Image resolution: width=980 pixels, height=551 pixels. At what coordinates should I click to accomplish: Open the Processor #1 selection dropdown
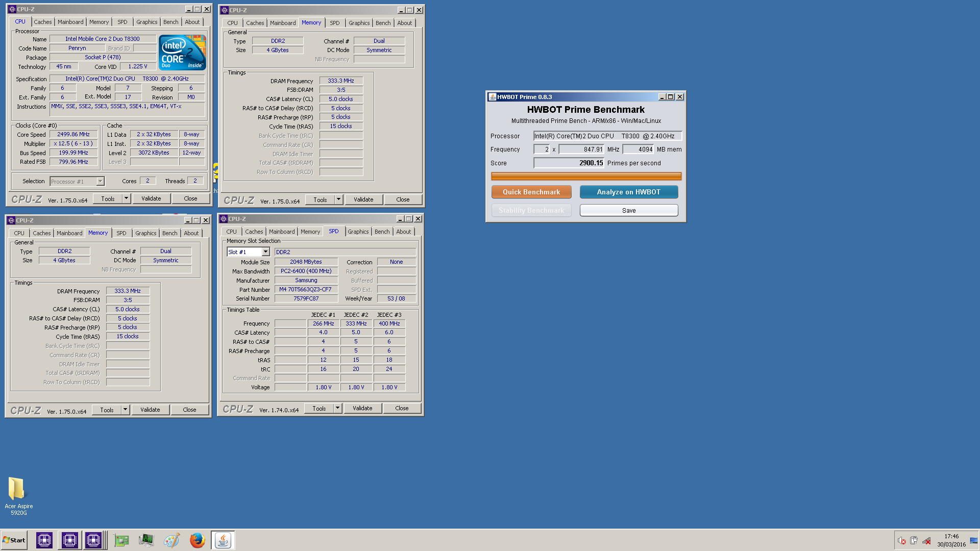point(101,182)
